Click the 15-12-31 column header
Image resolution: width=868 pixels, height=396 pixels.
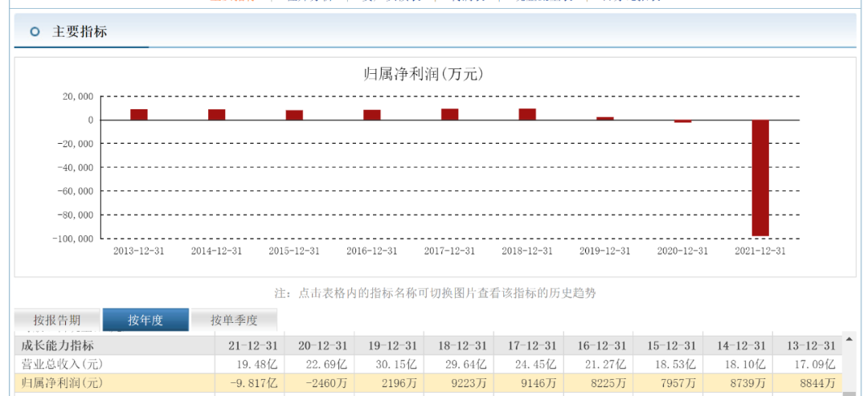[x=671, y=345]
